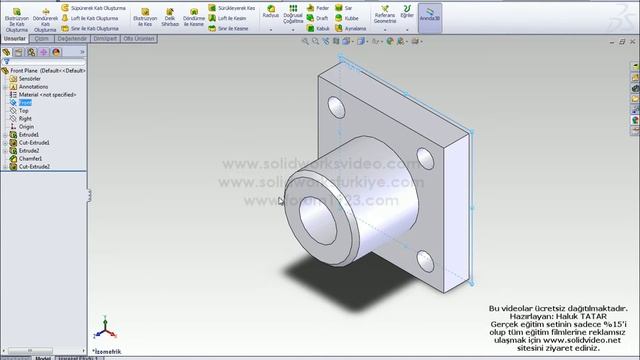Select Doğrusal Çoğaltma pattern tool
This screenshot has width=640, height=360.
coord(293,14)
